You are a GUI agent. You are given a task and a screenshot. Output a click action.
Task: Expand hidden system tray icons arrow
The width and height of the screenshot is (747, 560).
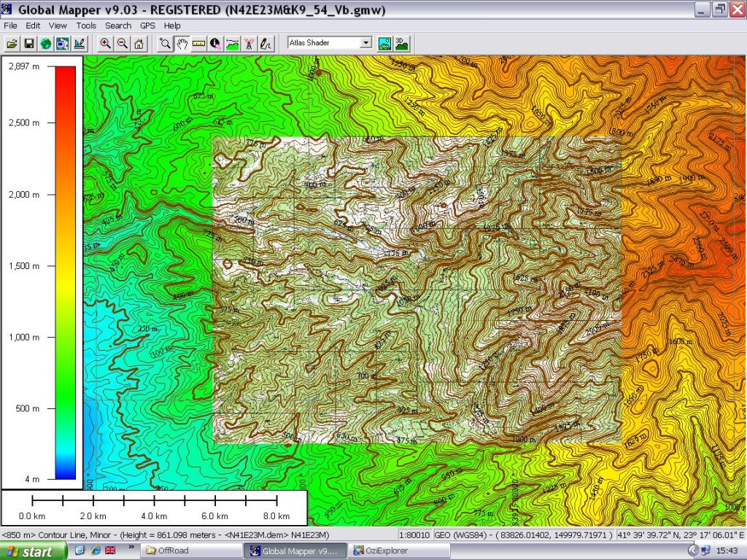693,551
